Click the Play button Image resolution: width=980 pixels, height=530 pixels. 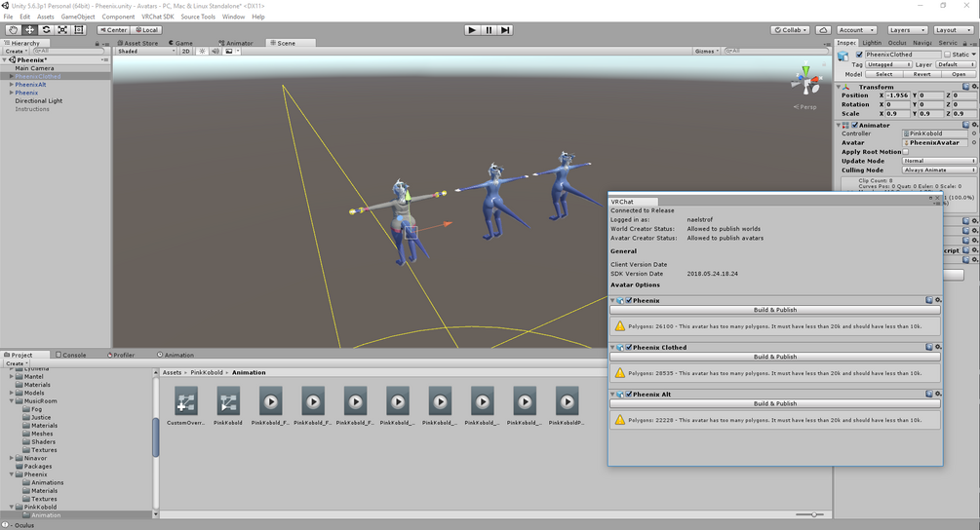tap(473, 30)
